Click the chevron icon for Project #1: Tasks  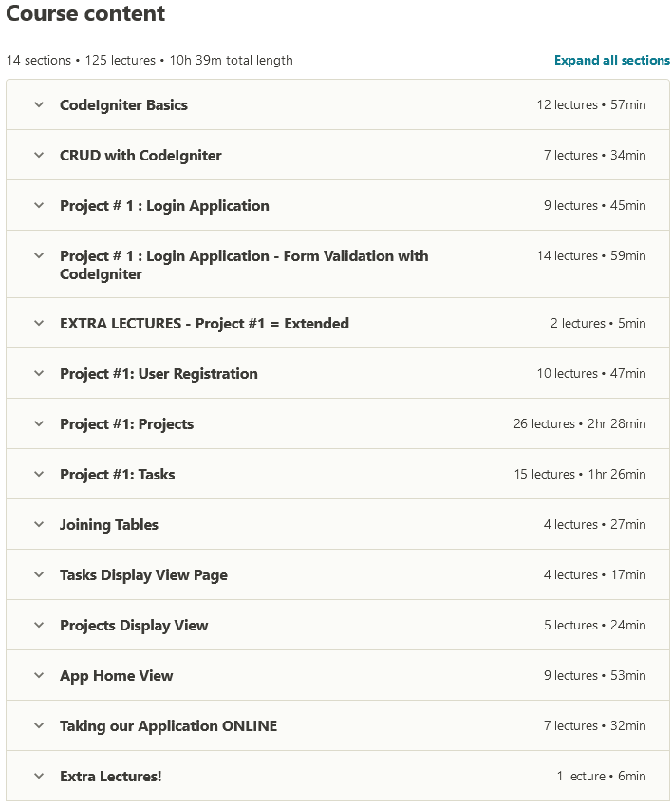tap(39, 474)
